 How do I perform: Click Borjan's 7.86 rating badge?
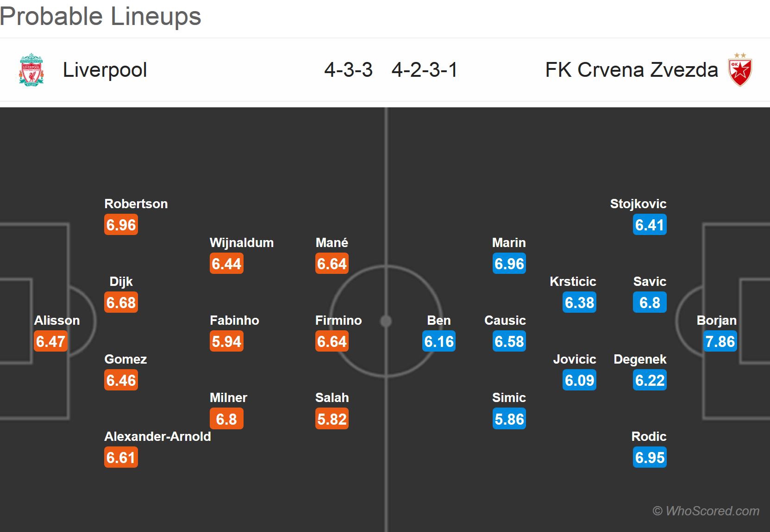(x=720, y=341)
